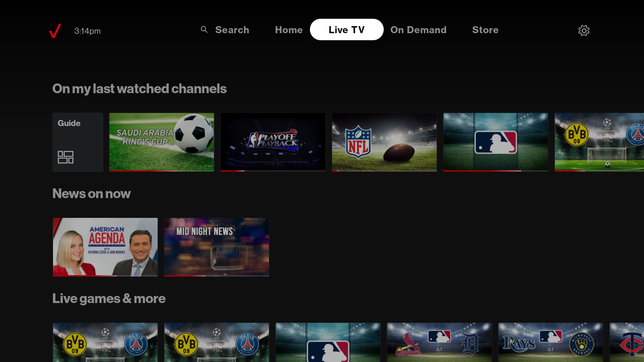
Task: Click the red progress bar under Mid Night News
Action: (x=185, y=275)
